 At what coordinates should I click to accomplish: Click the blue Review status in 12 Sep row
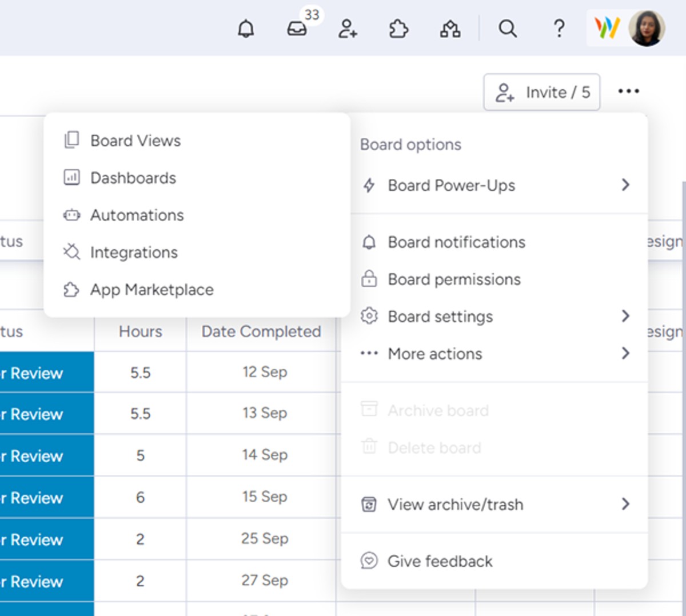[x=47, y=373]
